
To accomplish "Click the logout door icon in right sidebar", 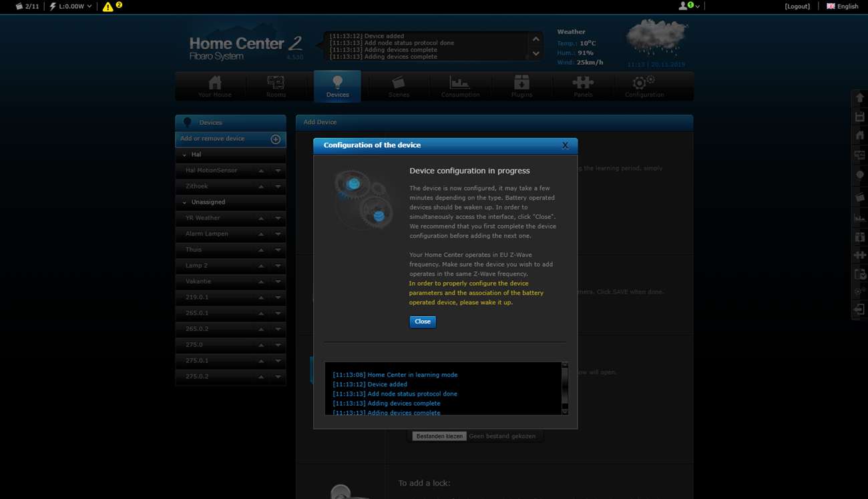I will 859,310.
